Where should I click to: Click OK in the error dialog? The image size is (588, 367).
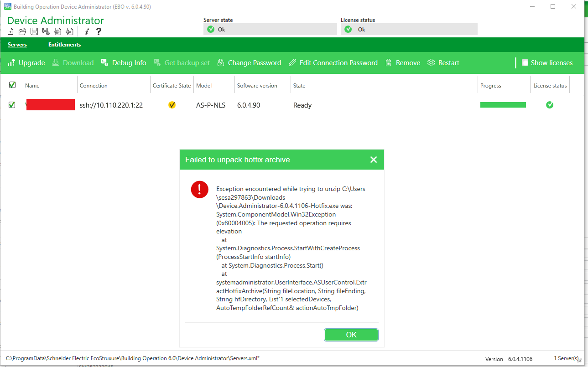click(x=351, y=335)
